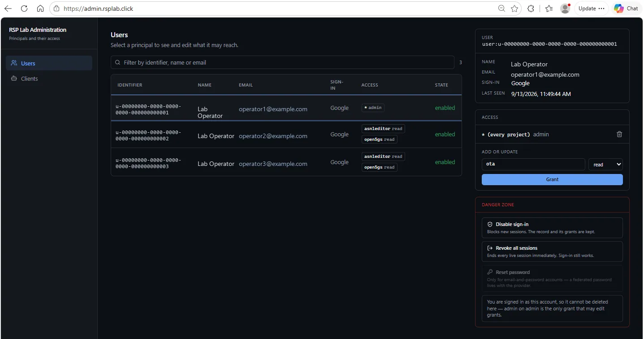Open Copilot Chat in the browser toolbar
Image resolution: width=644 pixels, height=339 pixels.
pos(626,9)
